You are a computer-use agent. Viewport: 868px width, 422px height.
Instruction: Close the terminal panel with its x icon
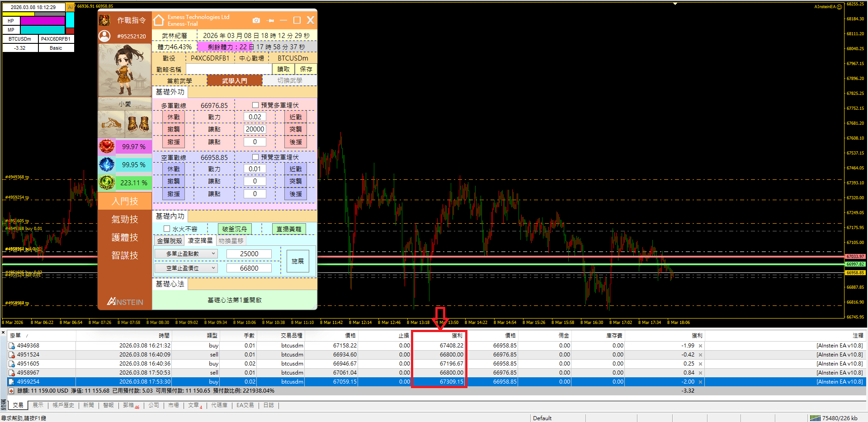(3, 333)
